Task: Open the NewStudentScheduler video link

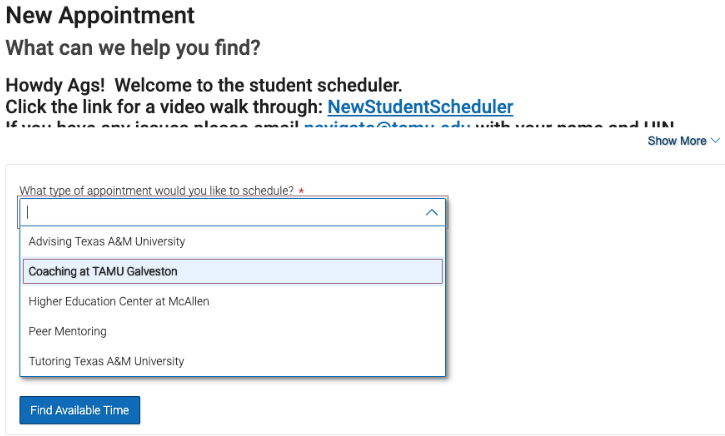Action: (420, 107)
